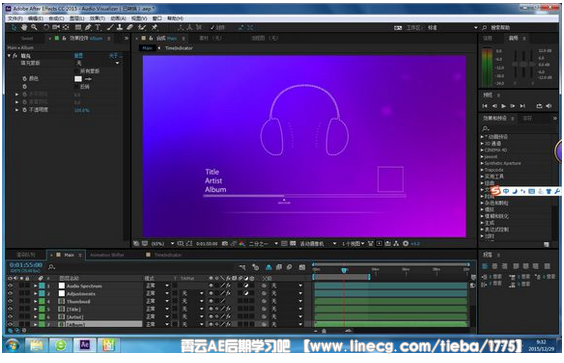Select the Clone Stamp tool
The image size is (564, 363).
point(120,27)
